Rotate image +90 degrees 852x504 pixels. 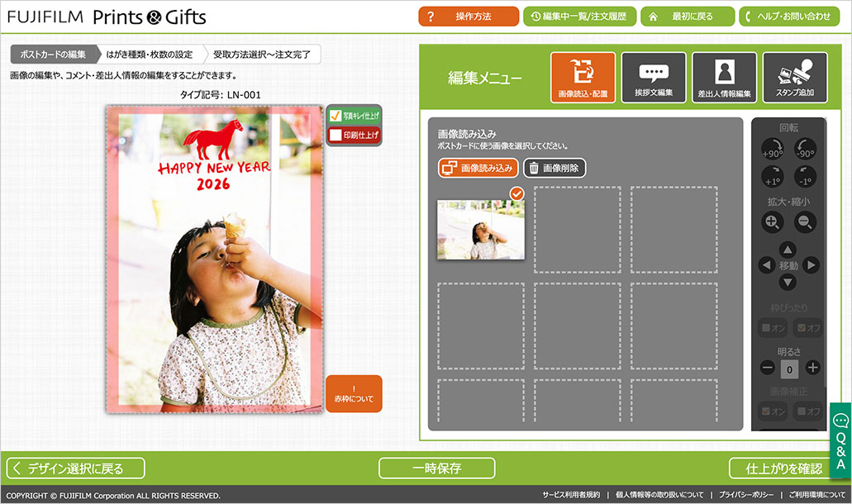click(772, 150)
